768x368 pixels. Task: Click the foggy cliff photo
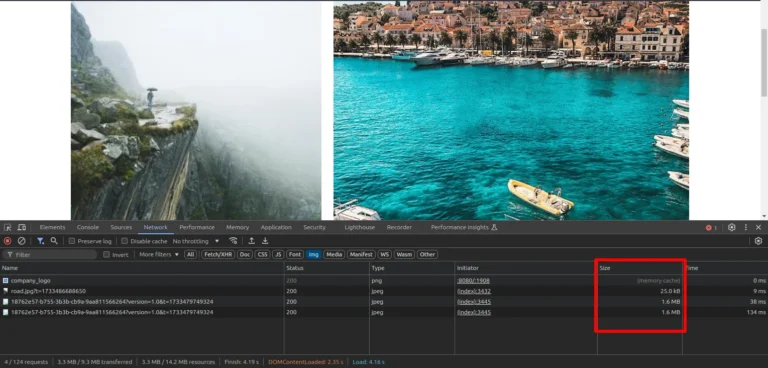tap(196, 110)
